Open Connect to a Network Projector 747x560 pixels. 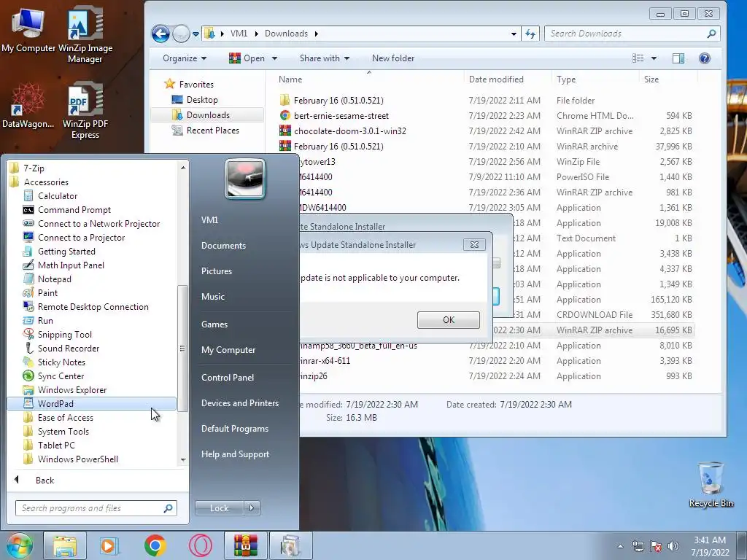click(x=98, y=223)
